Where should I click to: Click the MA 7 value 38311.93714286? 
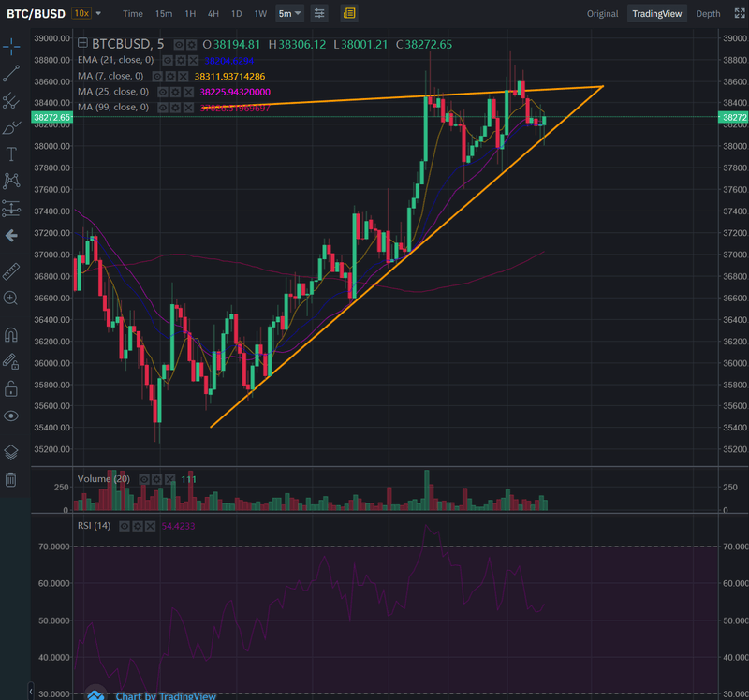pos(229,77)
